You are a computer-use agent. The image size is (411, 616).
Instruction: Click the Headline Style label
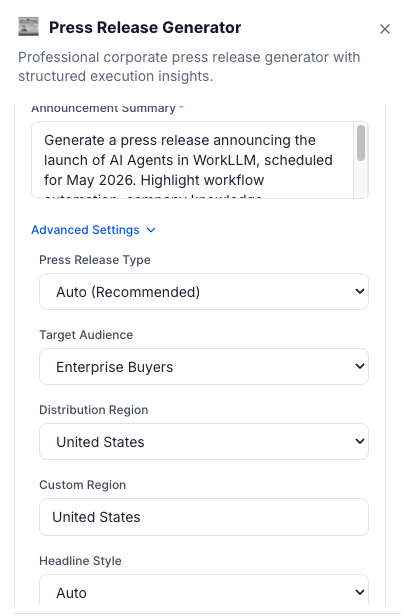[80, 561]
